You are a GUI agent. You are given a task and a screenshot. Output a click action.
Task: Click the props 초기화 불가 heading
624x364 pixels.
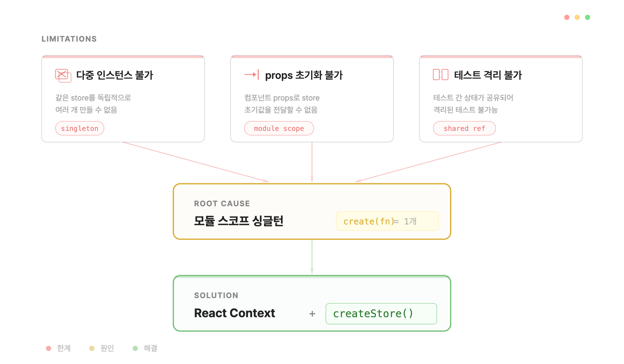(x=304, y=75)
